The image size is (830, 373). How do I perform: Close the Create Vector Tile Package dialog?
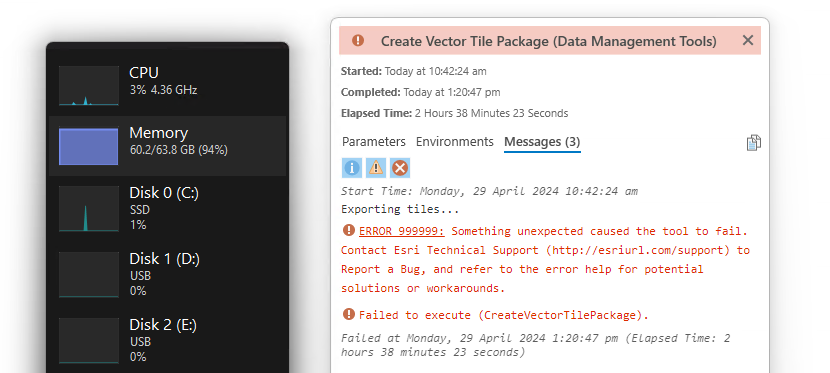click(x=747, y=40)
